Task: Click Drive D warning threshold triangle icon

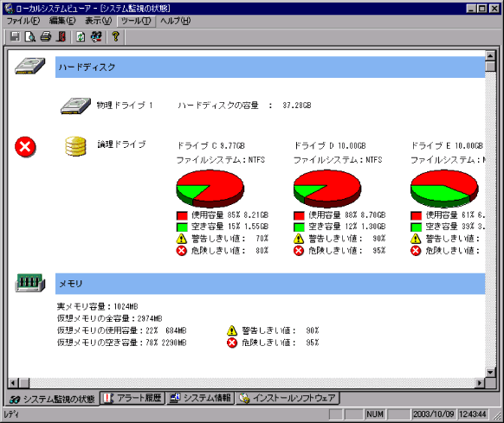Action: 299,239
